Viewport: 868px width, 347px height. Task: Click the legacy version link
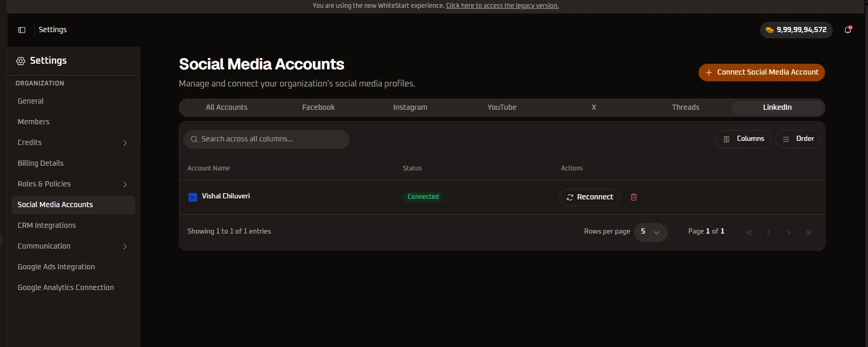tap(502, 6)
